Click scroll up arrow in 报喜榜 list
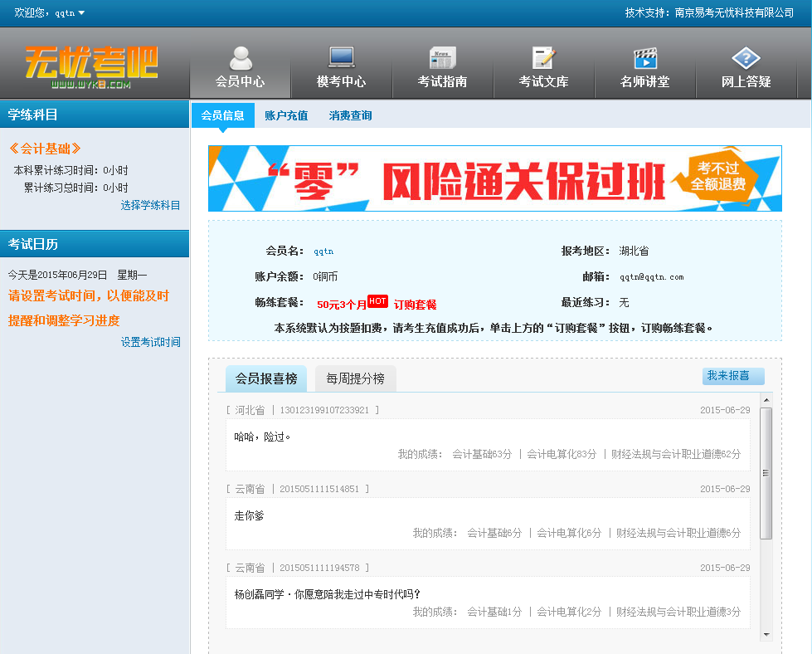812x654 pixels. [x=766, y=401]
